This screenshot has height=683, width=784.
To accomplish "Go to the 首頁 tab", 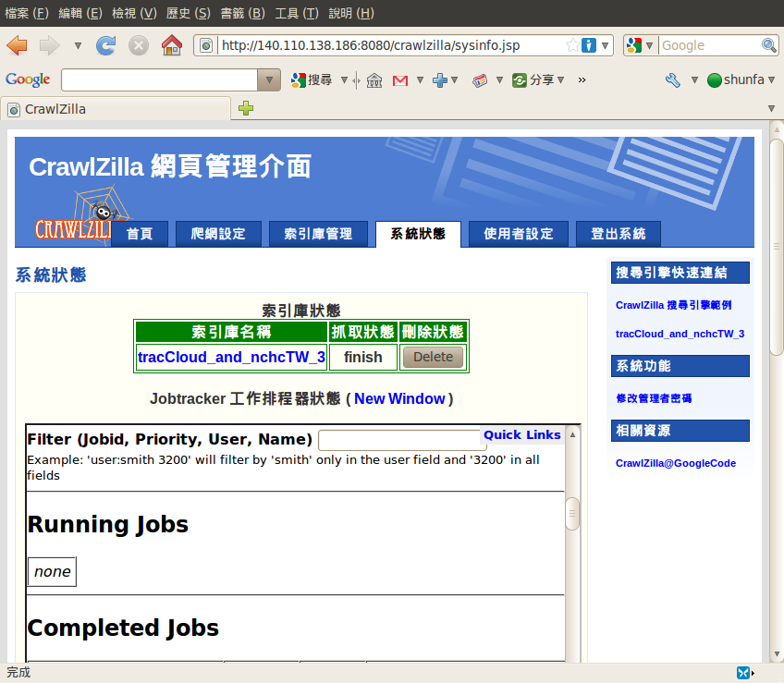I will [x=140, y=234].
